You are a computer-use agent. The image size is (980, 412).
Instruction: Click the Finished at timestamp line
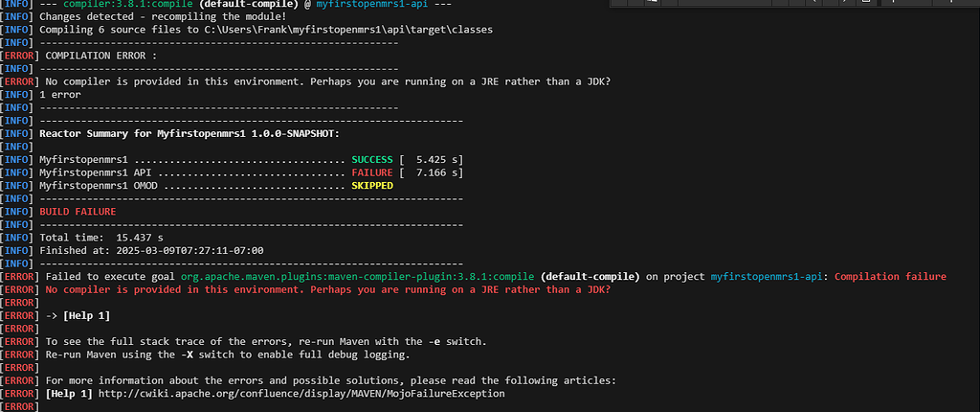151,250
